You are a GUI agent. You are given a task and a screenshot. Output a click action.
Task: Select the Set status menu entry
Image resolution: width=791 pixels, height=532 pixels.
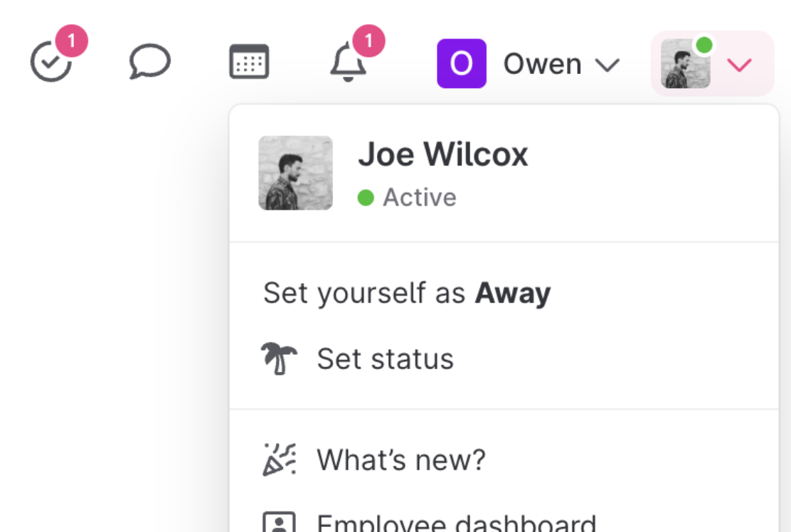point(385,358)
